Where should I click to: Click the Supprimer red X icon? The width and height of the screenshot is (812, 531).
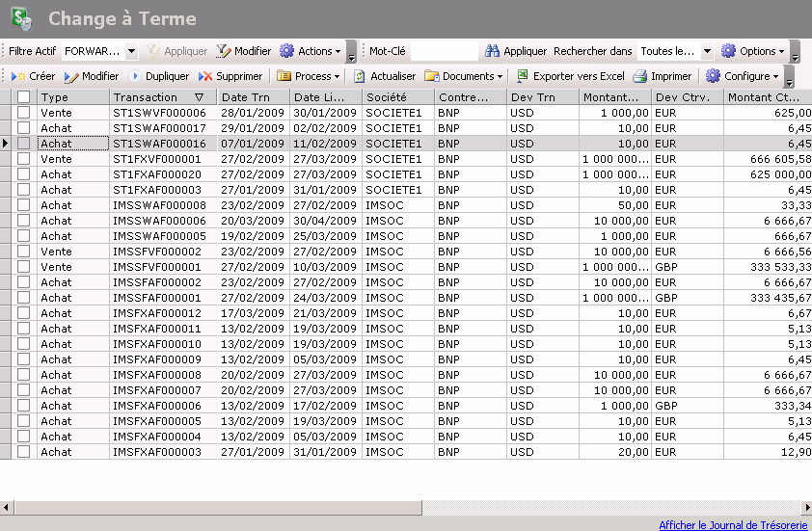pos(205,76)
